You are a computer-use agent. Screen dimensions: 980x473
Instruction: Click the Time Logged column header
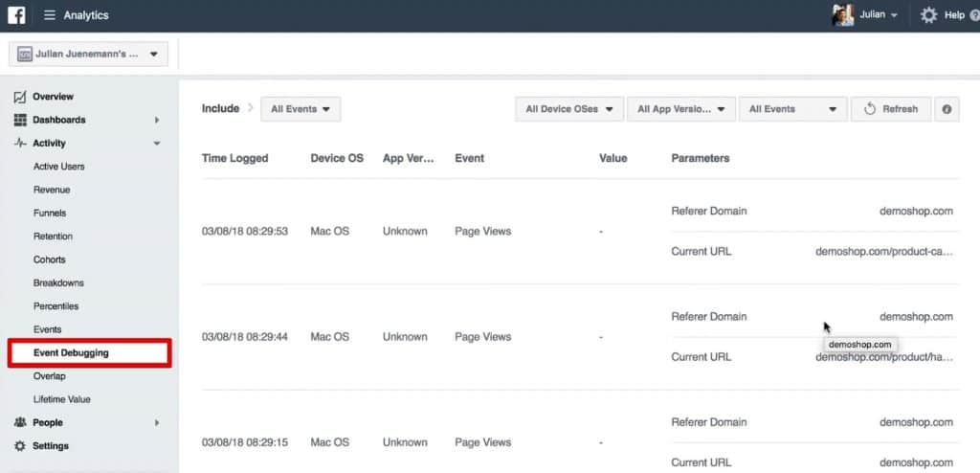[x=235, y=158]
